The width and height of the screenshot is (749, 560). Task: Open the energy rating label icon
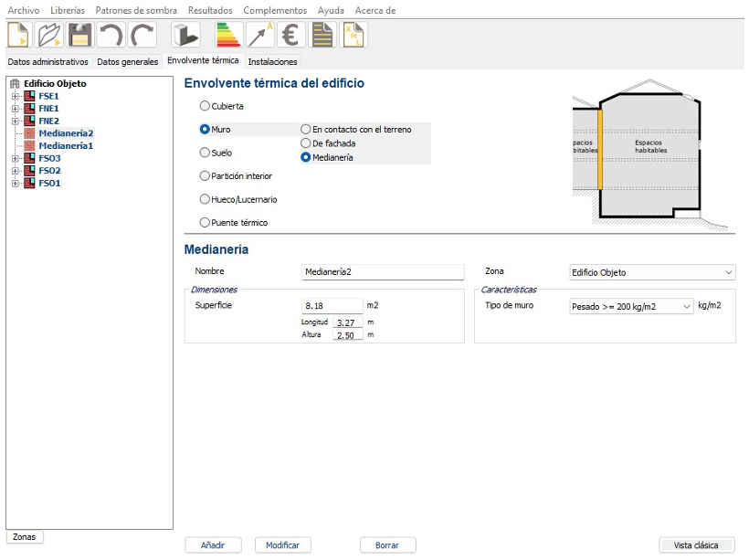click(x=228, y=36)
